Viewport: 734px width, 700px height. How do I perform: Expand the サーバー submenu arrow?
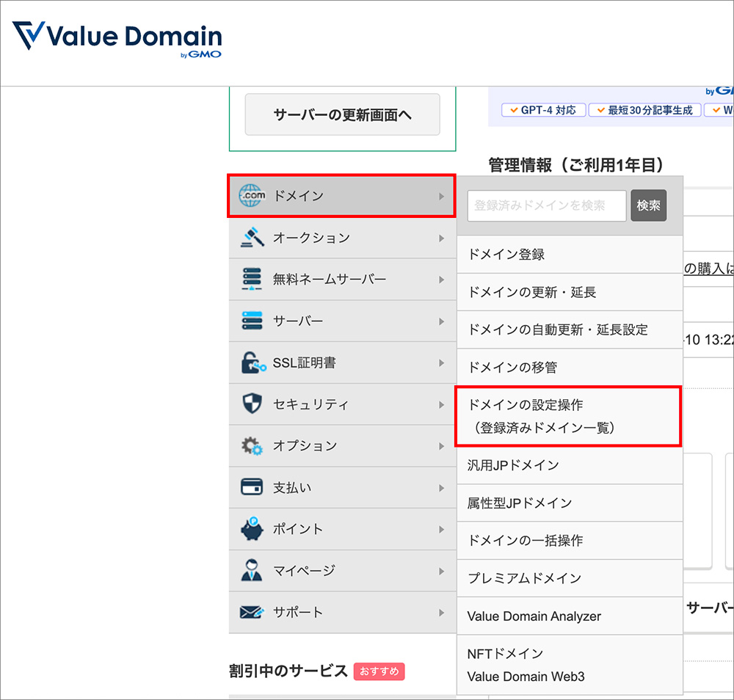[441, 321]
